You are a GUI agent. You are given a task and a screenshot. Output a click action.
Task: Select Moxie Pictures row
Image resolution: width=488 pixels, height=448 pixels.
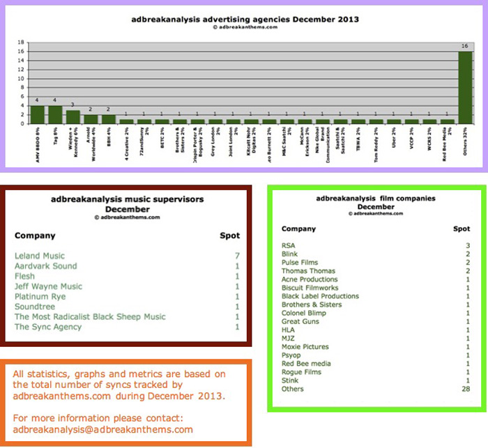point(376,346)
